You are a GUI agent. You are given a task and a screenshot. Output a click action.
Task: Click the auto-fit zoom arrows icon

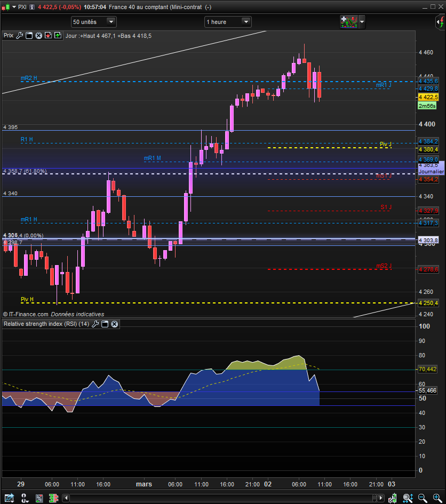408,498
